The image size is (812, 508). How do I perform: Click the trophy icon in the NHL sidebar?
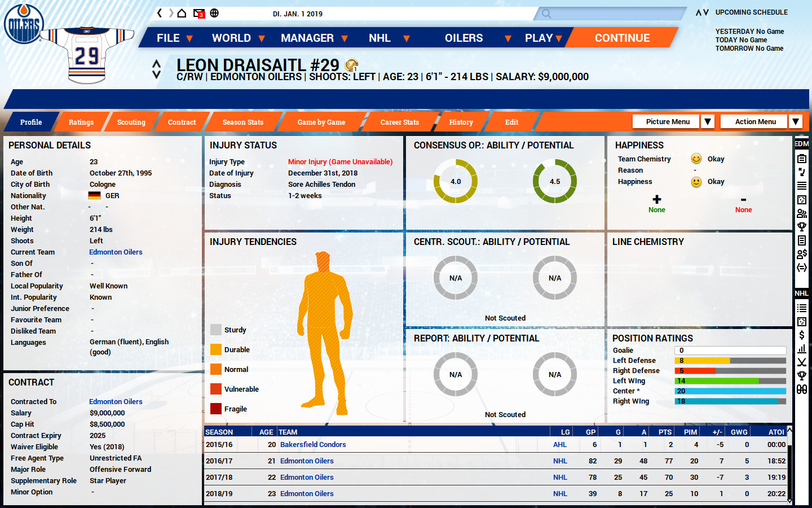[802, 375]
